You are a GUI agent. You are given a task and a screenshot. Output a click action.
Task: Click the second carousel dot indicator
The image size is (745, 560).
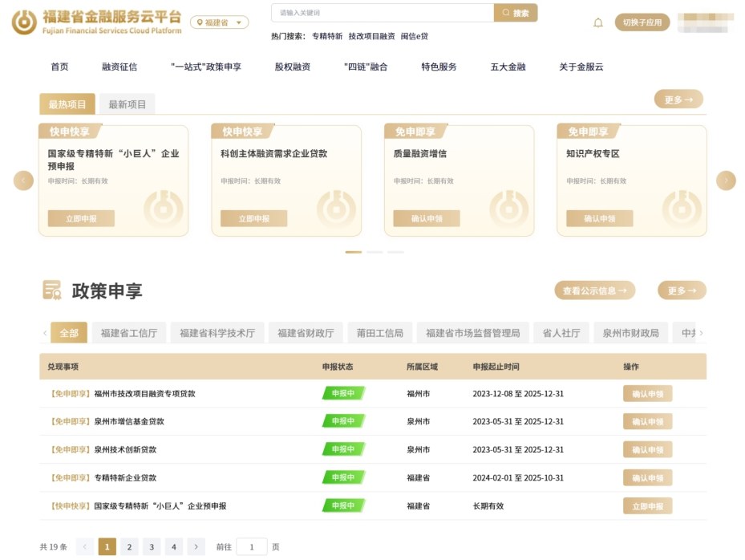pos(374,252)
